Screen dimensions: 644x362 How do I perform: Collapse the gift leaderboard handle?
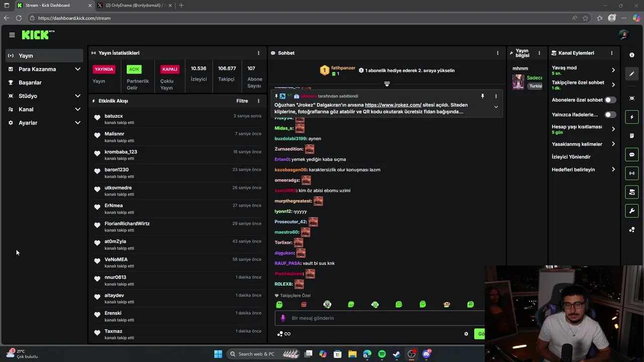click(x=387, y=84)
